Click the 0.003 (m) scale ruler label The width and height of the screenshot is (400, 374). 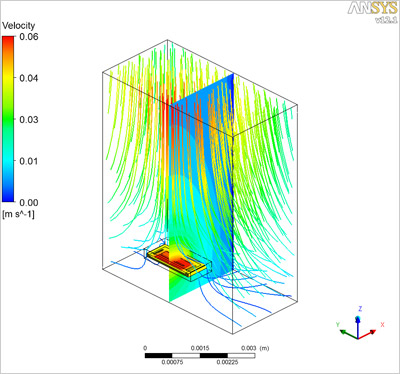[255, 348]
